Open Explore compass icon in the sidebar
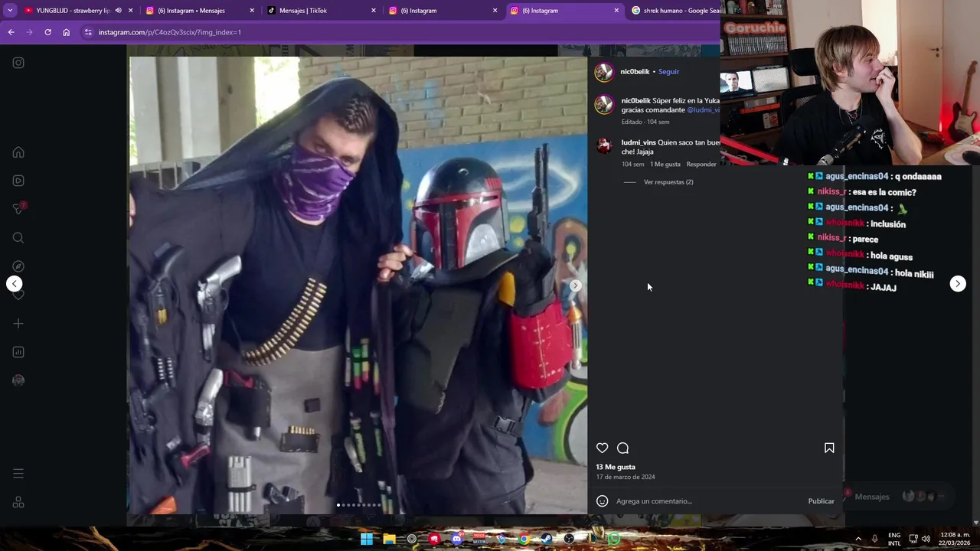 pyautogui.click(x=18, y=266)
